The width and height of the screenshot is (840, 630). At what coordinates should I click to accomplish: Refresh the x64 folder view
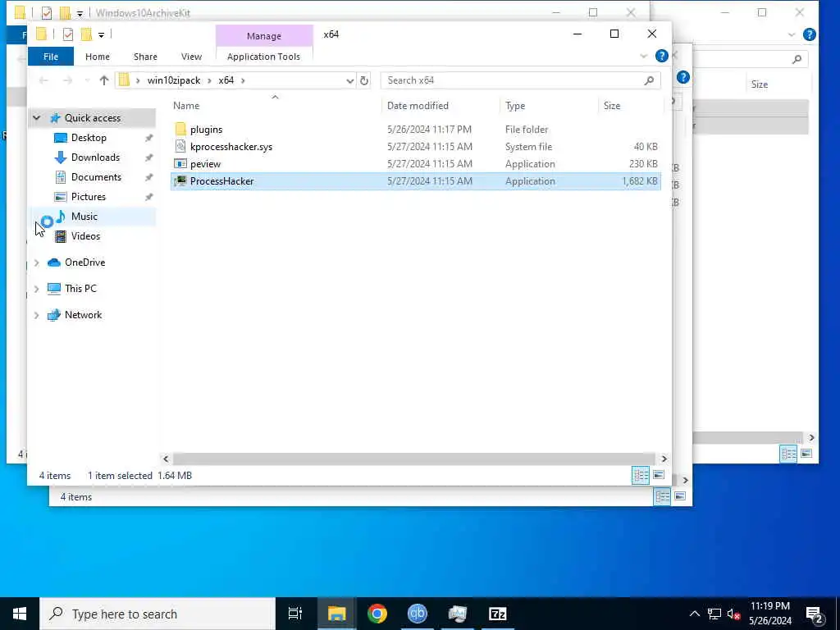(364, 80)
